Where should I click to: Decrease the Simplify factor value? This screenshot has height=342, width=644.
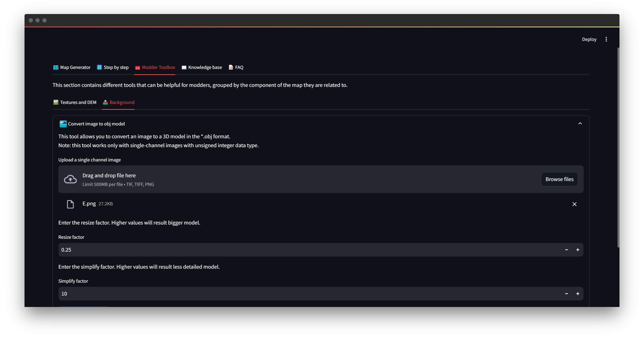point(566,294)
